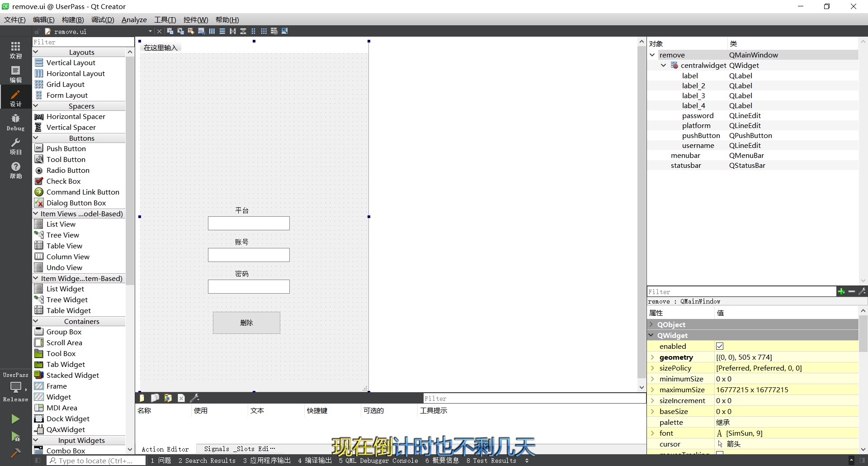Viewport: 868px width, 466px height.
Task: Open the Welcome (欢迎) mode
Action: click(x=15, y=50)
